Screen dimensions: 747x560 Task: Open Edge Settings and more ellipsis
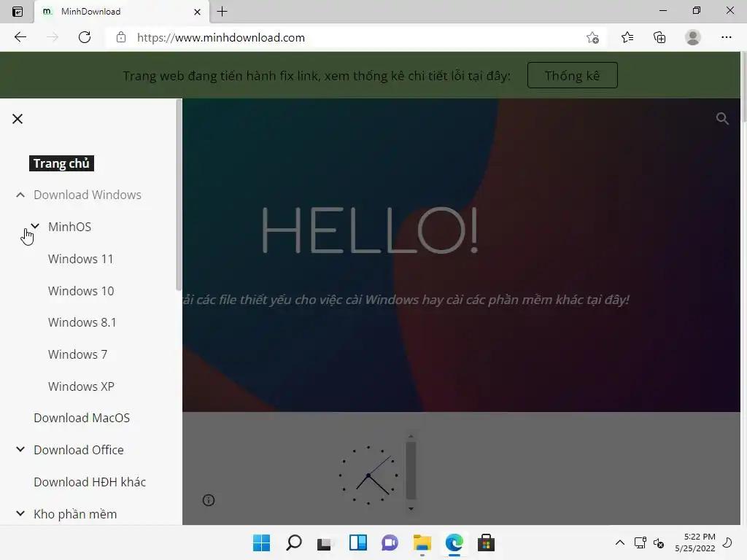click(x=726, y=37)
